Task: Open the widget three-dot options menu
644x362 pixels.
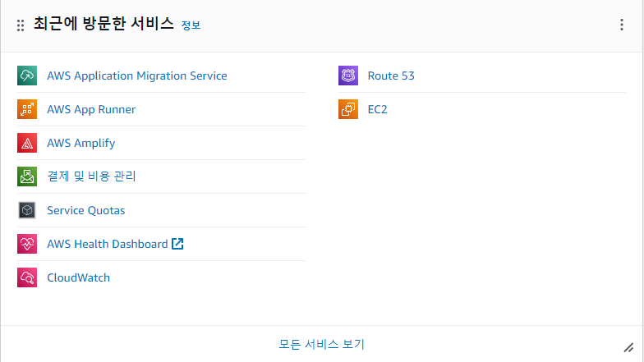Action: (x=622, y=25)
